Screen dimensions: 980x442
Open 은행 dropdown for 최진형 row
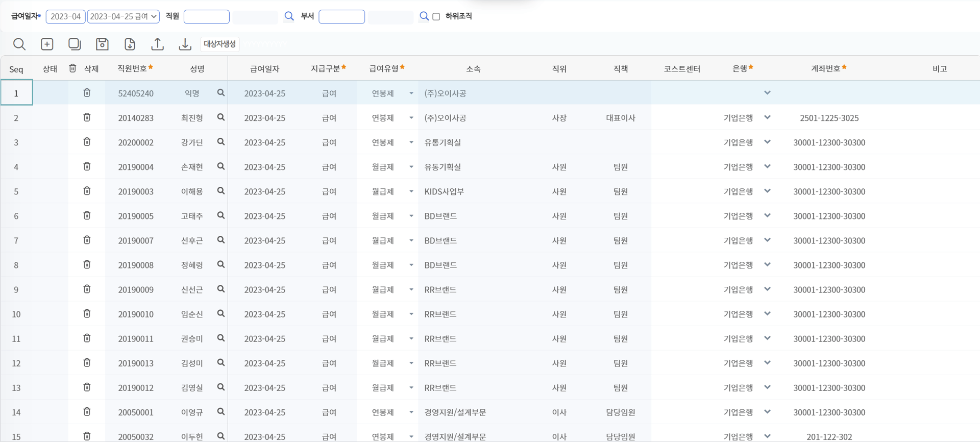[x=767, y=117]
